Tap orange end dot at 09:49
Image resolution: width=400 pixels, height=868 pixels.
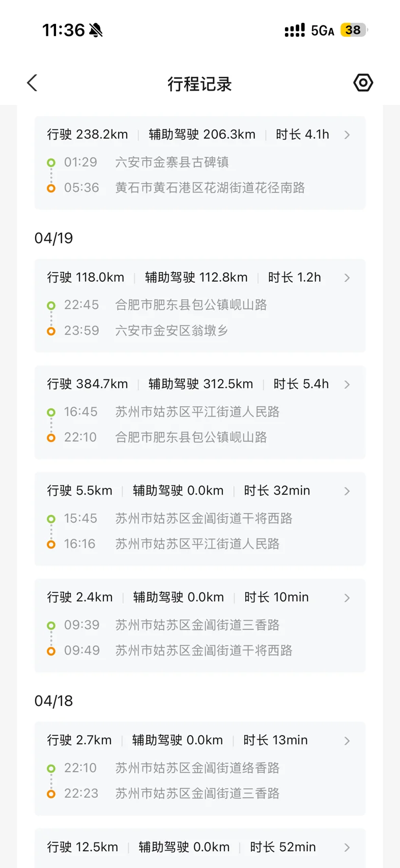51,651
